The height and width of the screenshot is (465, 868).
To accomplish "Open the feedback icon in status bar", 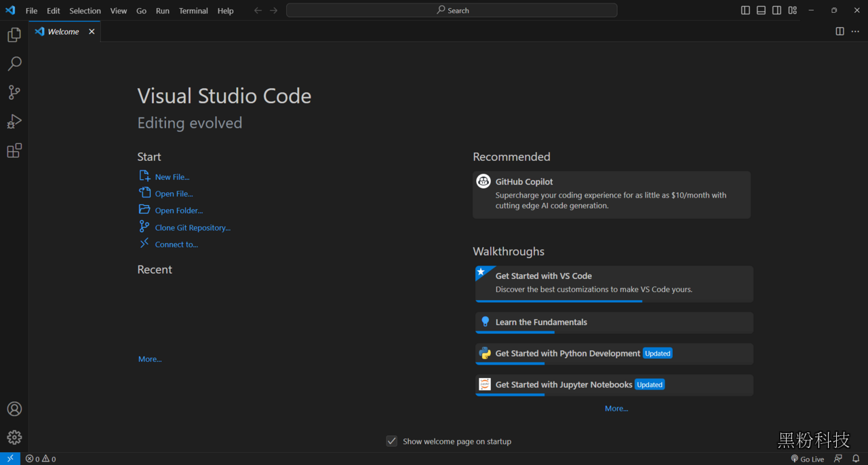I will [838, 459].
